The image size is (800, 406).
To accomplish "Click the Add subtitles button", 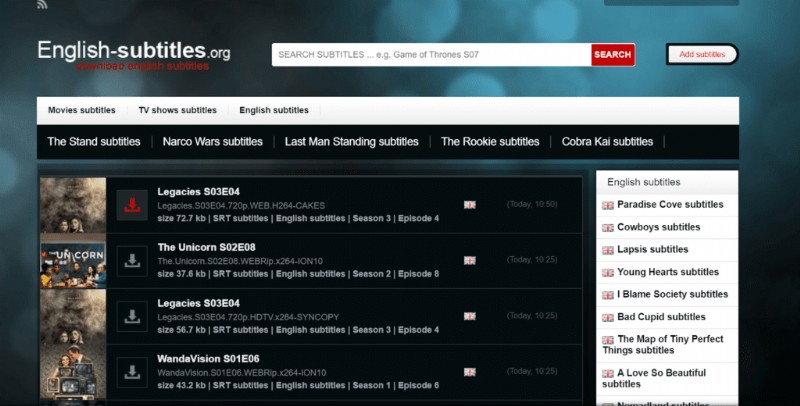I will (702, 54).
